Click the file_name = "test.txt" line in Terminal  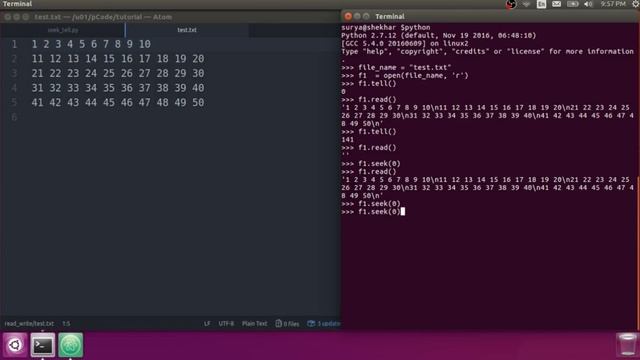[396, 67]
